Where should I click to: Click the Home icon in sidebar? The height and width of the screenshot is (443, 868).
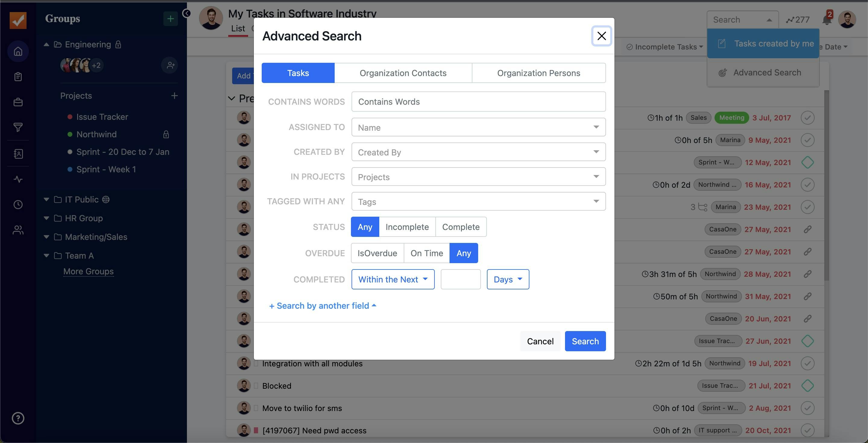[x=18, y=51]
